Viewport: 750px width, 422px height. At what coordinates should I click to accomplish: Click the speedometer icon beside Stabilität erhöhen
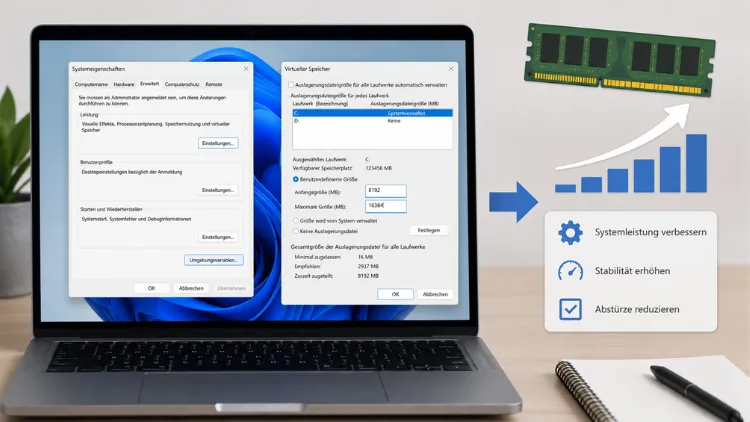pos(570,271)
